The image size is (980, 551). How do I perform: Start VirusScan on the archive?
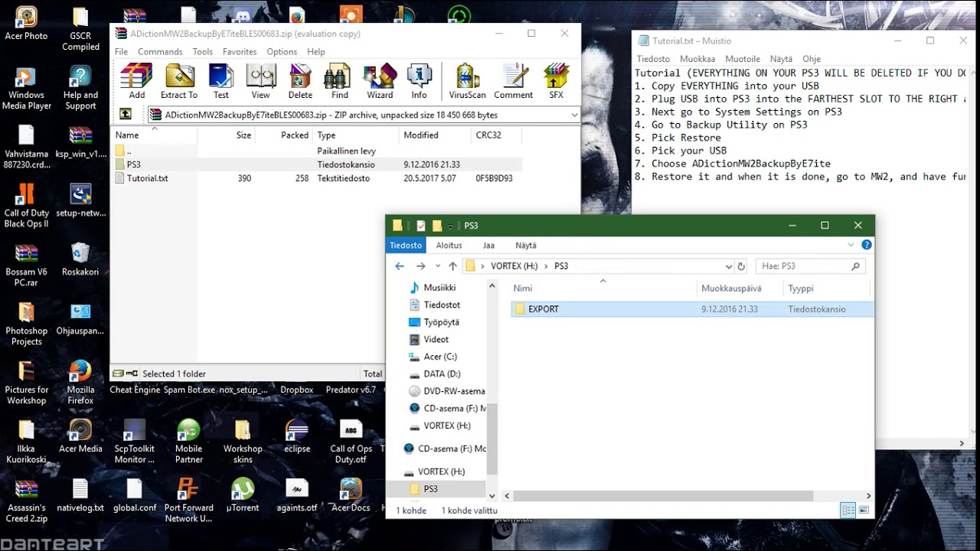click(467, 81)
